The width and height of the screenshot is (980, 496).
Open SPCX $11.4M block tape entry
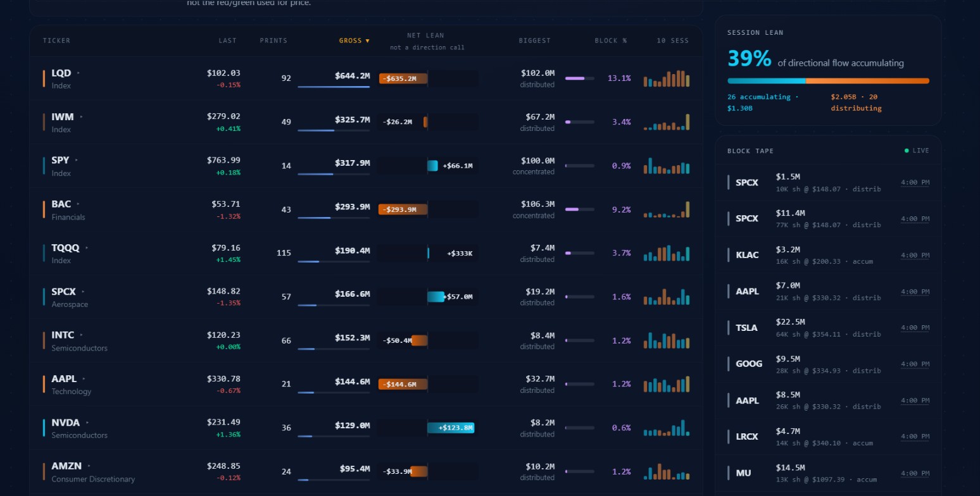(828, 219)
